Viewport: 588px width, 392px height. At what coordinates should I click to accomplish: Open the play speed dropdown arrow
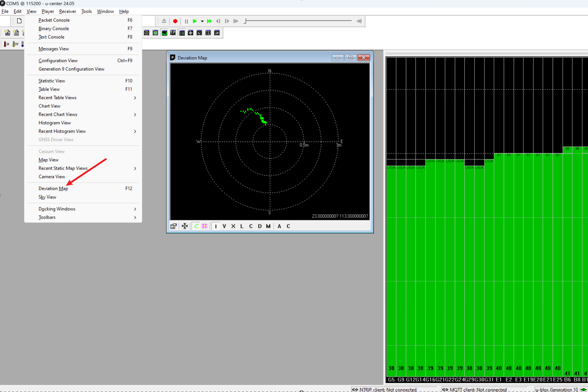[202, 21]
